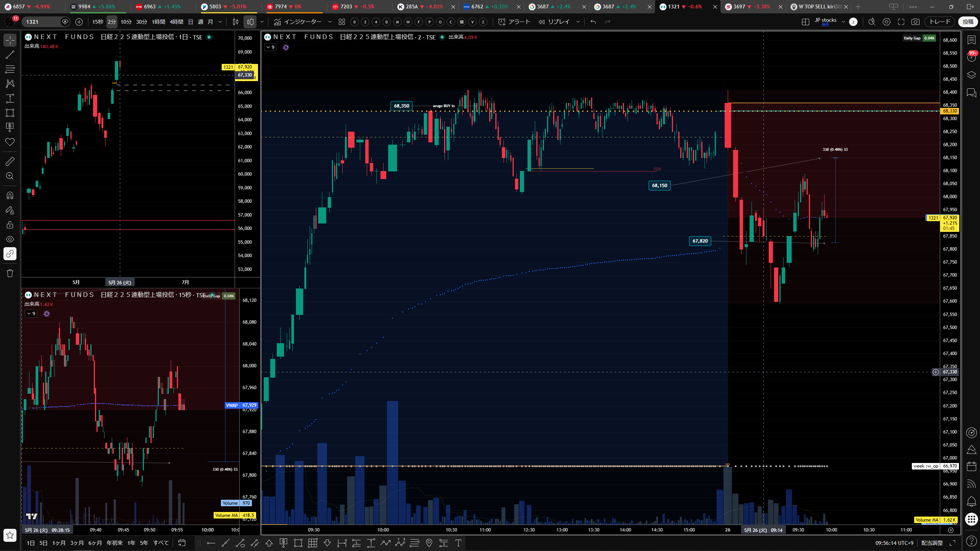Collapse indicator legend in 15-second chart
This screenshot has height=551, width=980.
coord(31,314)
